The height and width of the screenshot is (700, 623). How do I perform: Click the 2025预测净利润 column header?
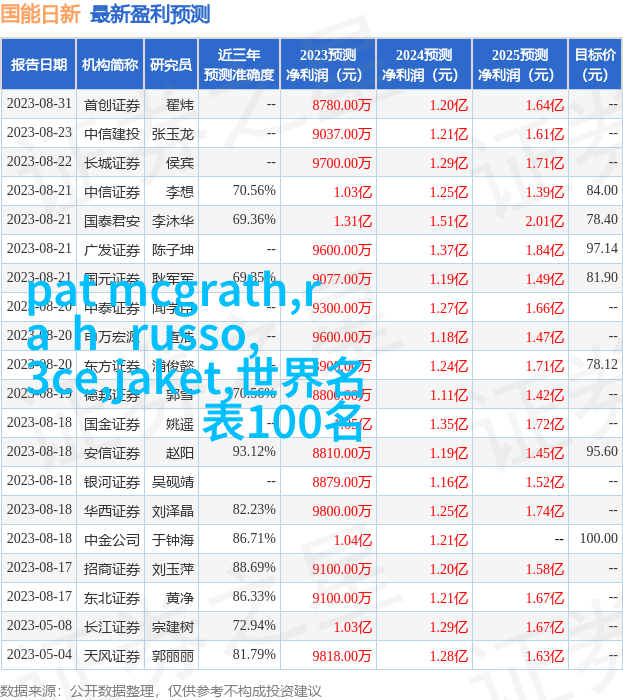pyautogui.click(x=519, y=65)
